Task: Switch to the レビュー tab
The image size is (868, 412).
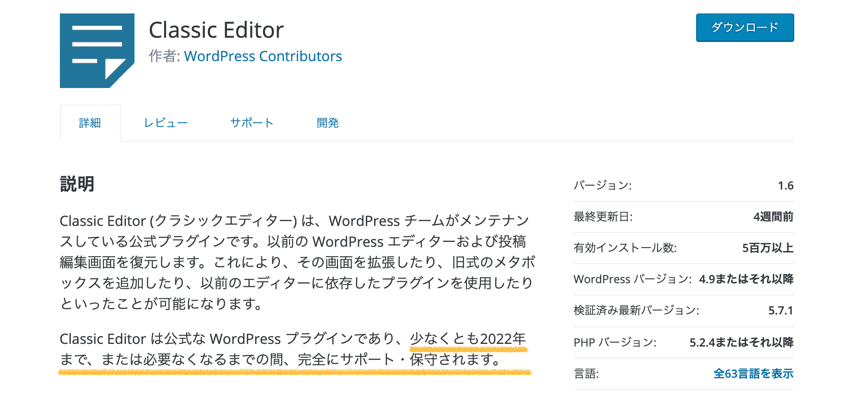Action: tap(166, 123)
